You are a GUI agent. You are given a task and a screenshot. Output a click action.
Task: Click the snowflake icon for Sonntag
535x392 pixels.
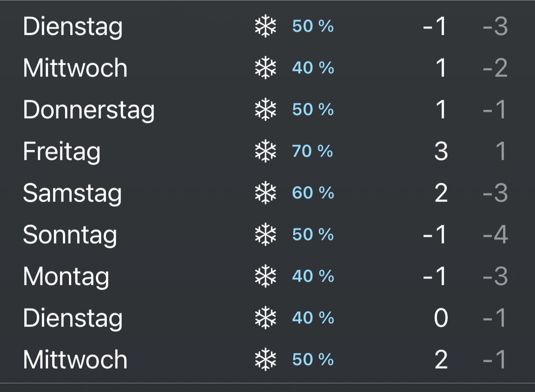pyautogui.click(x=265, y=235)
